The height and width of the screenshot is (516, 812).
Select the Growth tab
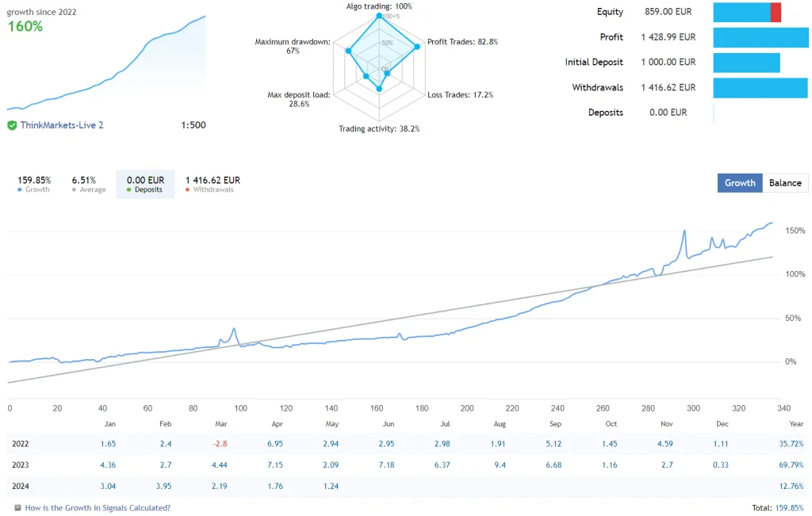[x=739, y=182]
